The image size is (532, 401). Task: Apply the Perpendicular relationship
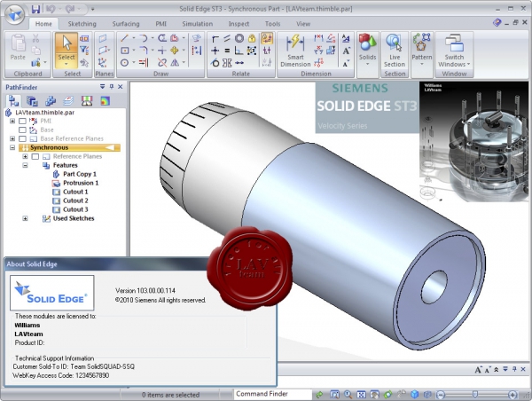click(x=239, y=51)
